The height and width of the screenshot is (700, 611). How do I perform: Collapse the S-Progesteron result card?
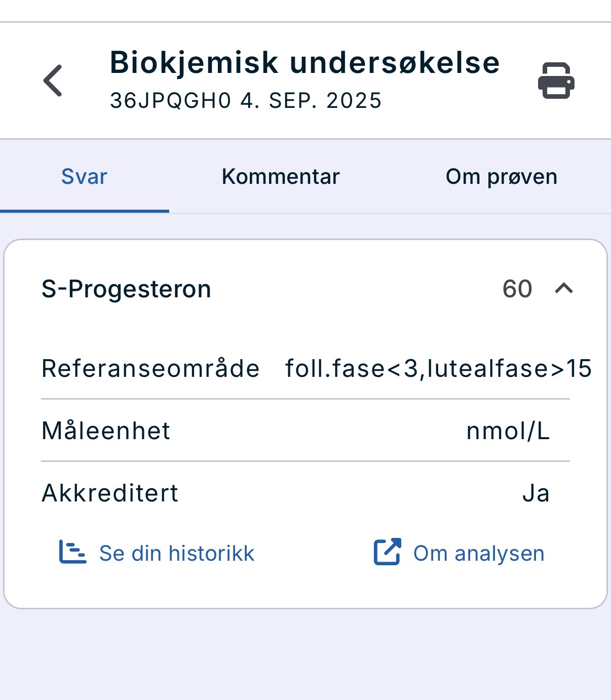pos(564,289)
